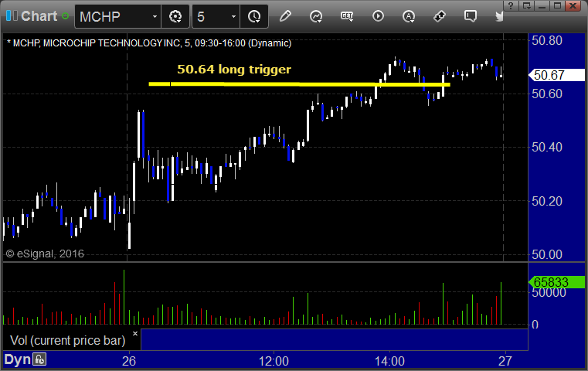Click the trade ticket arrows icon
This screenshot has height=371, width=588.
(440, 16)
